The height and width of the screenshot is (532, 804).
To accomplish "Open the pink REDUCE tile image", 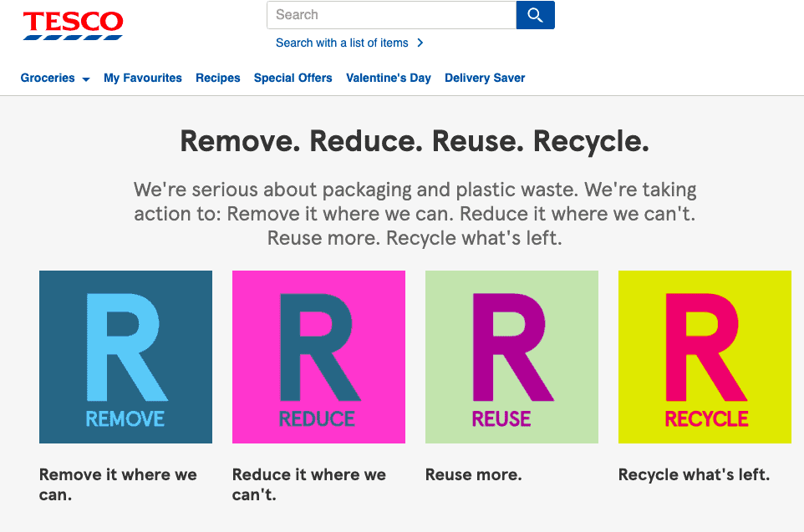I will click(318, 357).
